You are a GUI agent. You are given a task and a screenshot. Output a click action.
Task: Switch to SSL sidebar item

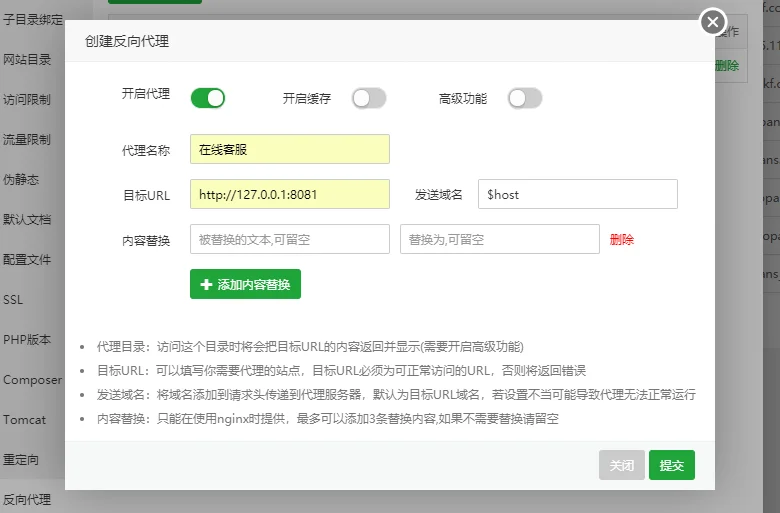(x=13, y=300)
